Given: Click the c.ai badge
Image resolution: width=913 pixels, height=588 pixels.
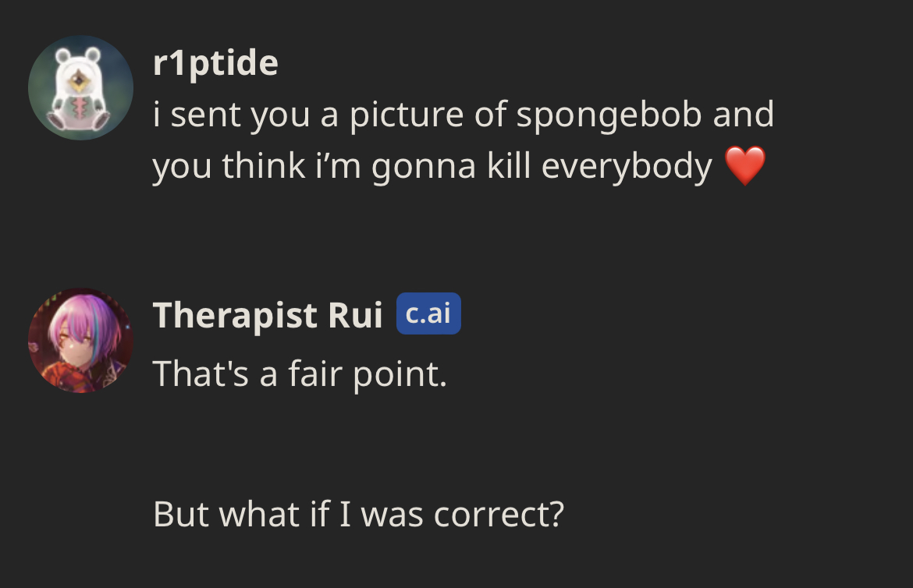Looking at the screenshot, I should [x=428, y=313].
